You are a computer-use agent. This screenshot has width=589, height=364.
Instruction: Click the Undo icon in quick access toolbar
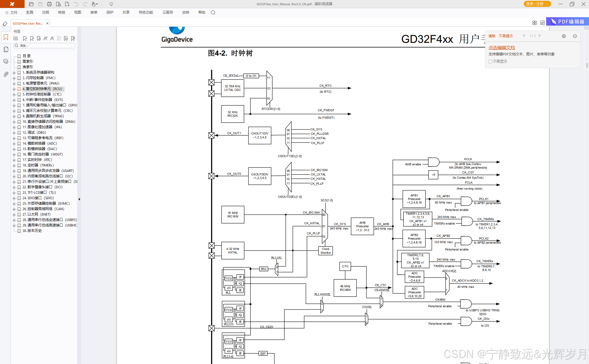point(76,4)
